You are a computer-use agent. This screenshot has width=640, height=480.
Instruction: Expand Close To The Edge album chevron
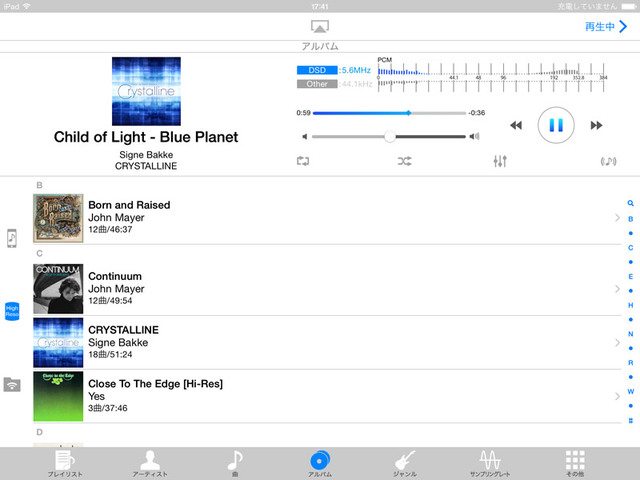pyautogui.click(x=617, y=397)
